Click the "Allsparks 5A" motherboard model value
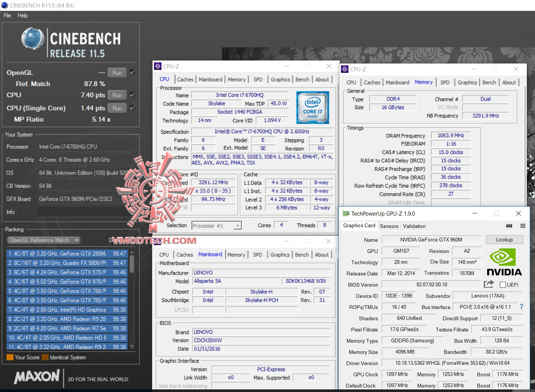 pos(236,281)
